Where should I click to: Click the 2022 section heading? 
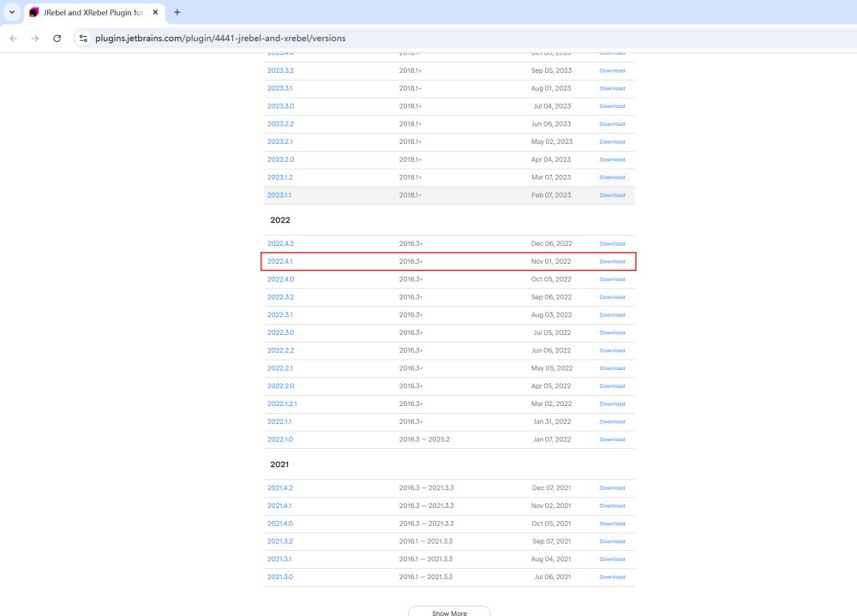[280, 219]
